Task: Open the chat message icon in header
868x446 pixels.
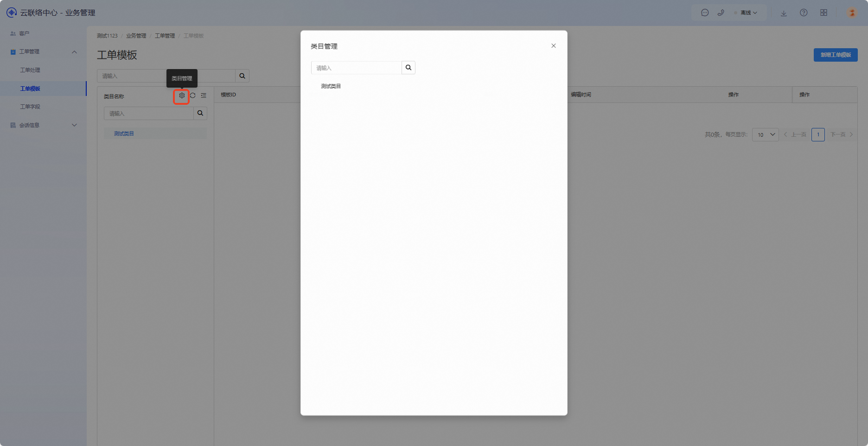Action: (x=705, y=13)
